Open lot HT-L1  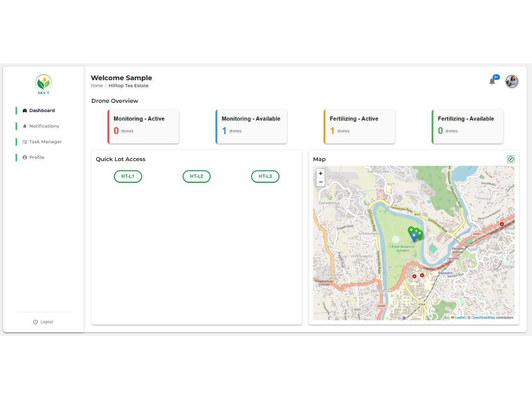[x=128, y=176]
